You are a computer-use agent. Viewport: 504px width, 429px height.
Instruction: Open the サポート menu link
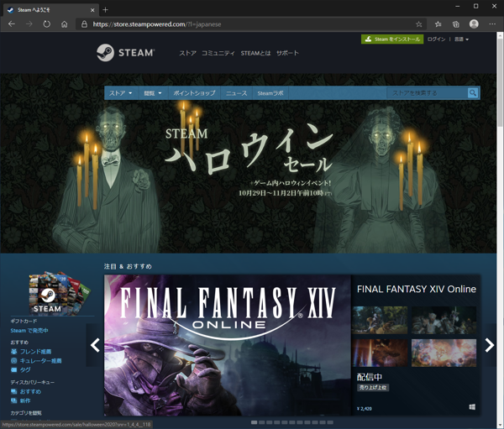pos(287,53)
